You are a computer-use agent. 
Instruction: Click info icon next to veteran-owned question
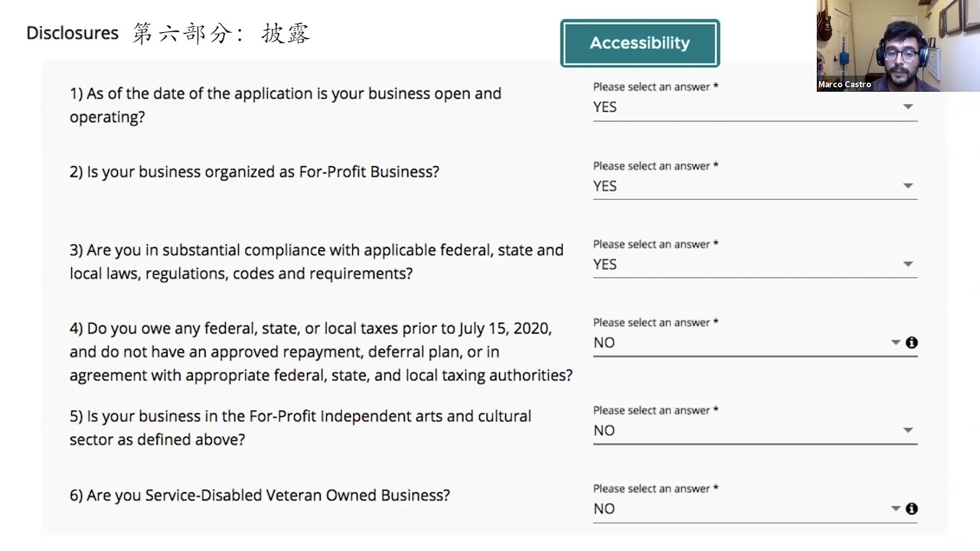(911, 509)
